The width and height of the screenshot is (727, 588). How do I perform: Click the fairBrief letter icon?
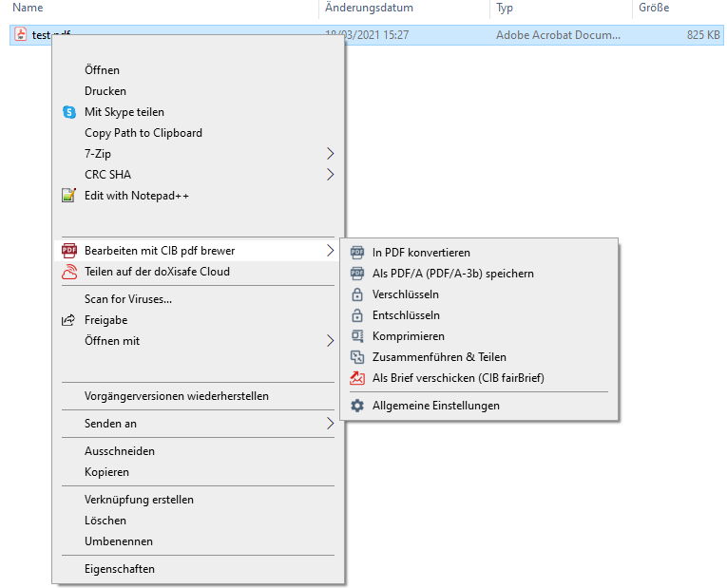click(x=357, y=378)
